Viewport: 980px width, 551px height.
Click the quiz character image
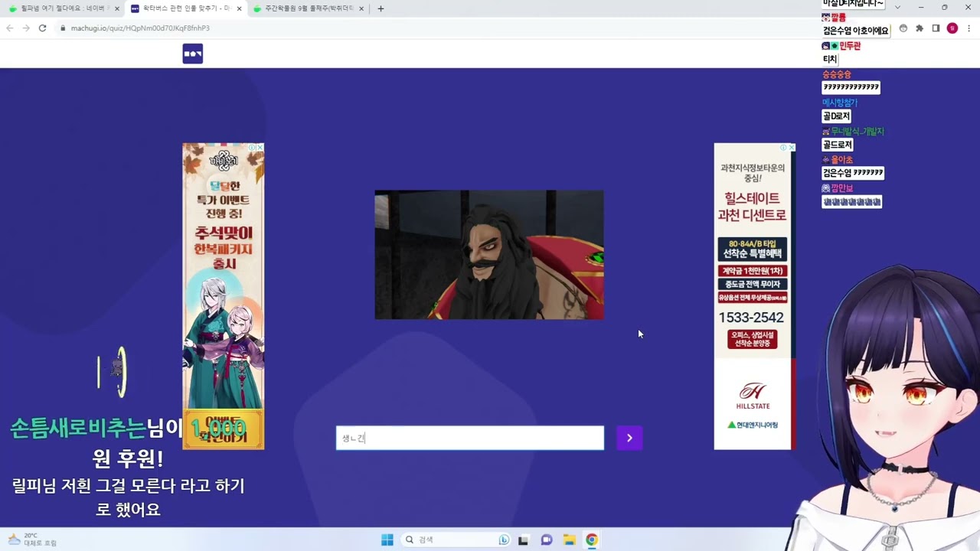point(489,255)
